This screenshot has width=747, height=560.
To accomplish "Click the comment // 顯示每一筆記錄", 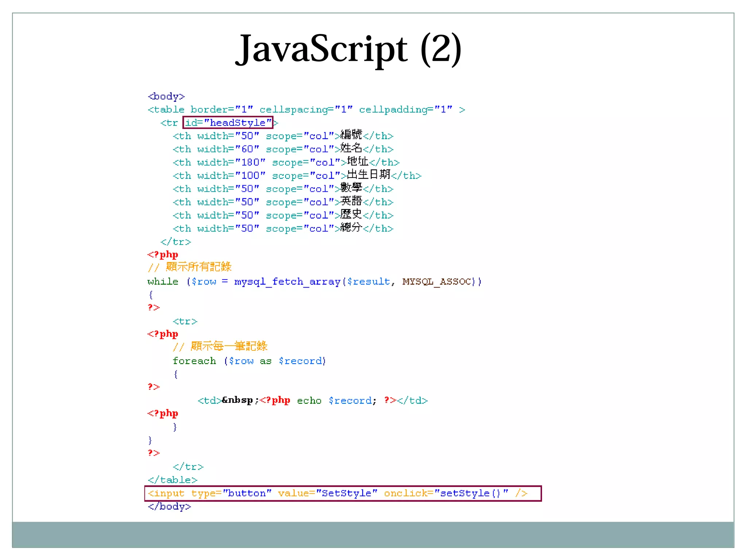I will tap(220, 346).
